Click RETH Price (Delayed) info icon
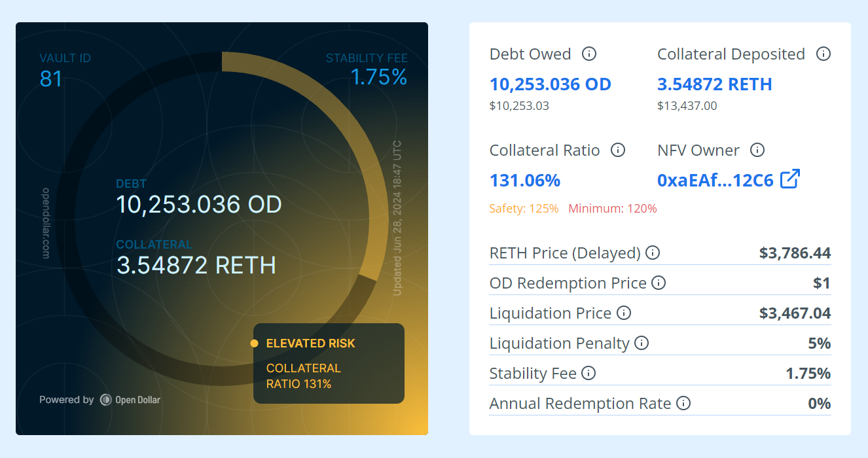Image resolution: width=868 pixels, height=458 pixels. 653,253
